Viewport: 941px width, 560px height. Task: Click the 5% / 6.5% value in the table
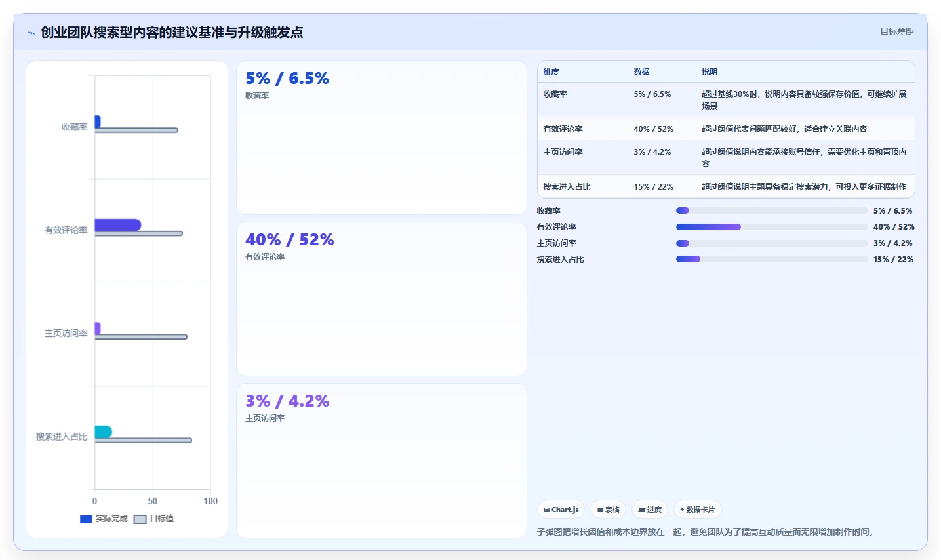[652, 94]
